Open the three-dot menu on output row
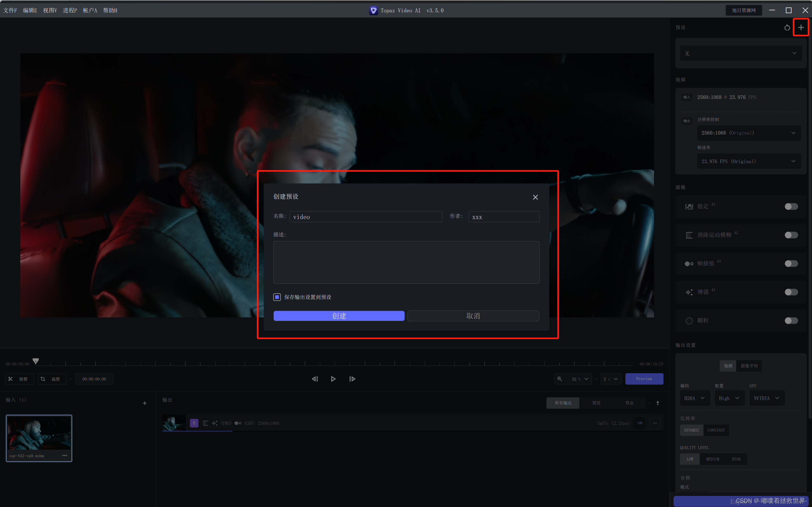Screen dimensions: 812x507 655,423
